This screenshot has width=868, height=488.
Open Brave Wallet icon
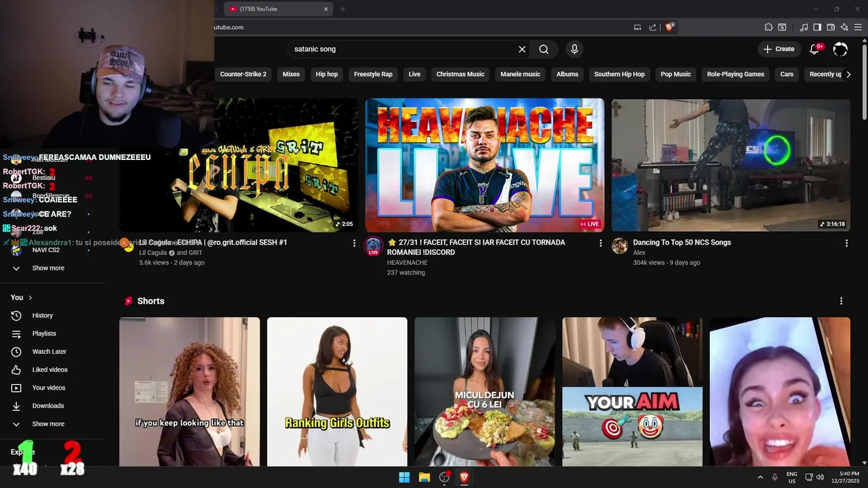[x=831, y=27]
